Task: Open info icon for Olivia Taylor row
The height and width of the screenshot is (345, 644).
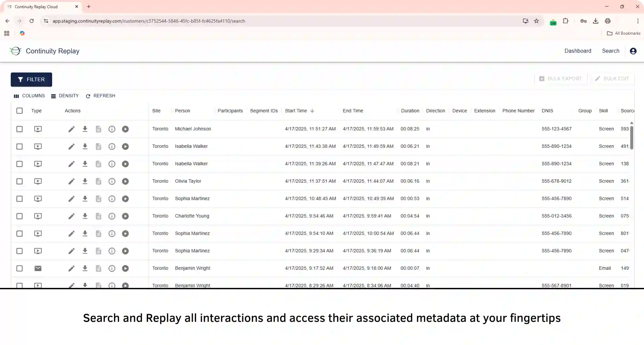Action: tap(112, 181)
